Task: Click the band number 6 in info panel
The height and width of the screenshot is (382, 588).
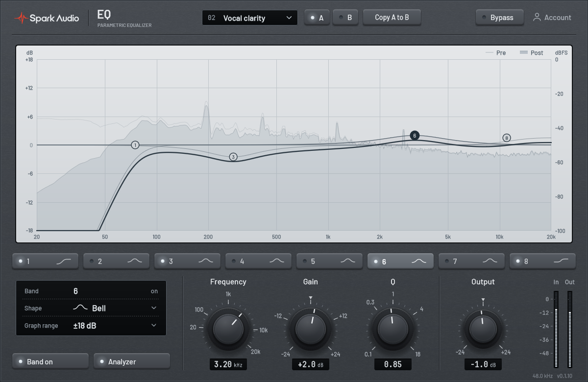Action: [x=75, y=291]
